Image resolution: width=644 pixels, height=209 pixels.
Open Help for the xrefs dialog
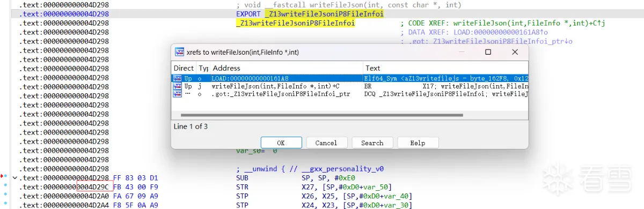[418, 143]
